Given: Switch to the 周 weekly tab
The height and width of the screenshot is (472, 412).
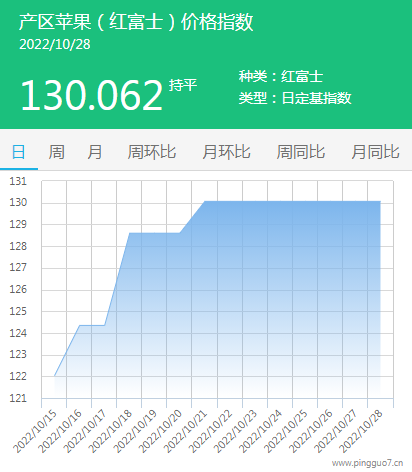Looking at the screenshot, I should [57, 152].
